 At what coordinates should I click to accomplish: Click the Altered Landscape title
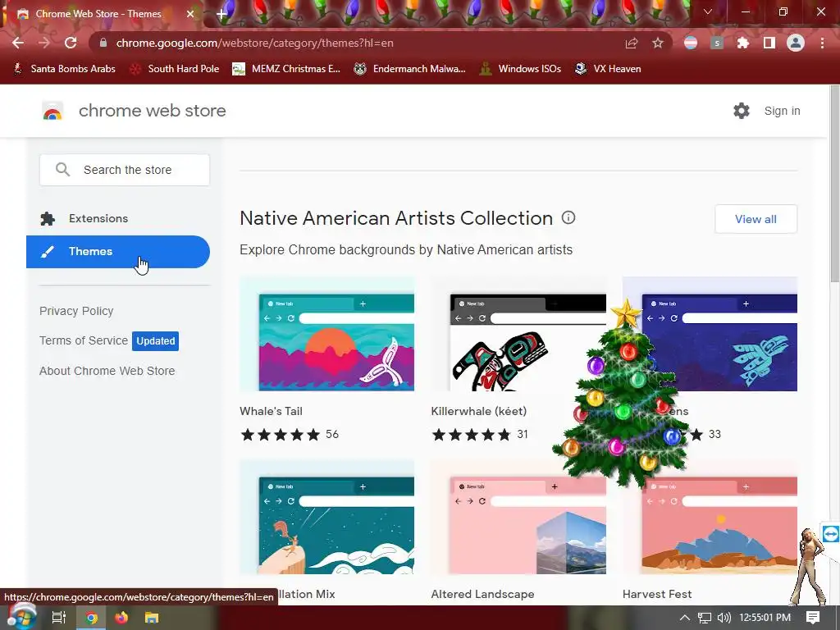(482, 594)
